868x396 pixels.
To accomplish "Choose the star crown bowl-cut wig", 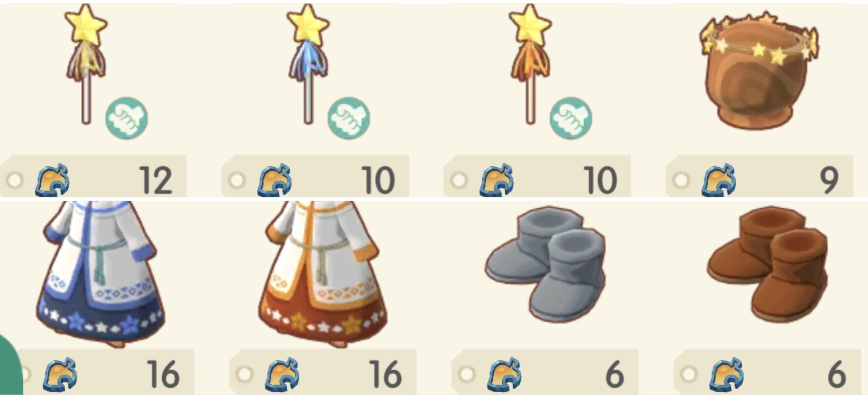I will click(x=759, y=70).
